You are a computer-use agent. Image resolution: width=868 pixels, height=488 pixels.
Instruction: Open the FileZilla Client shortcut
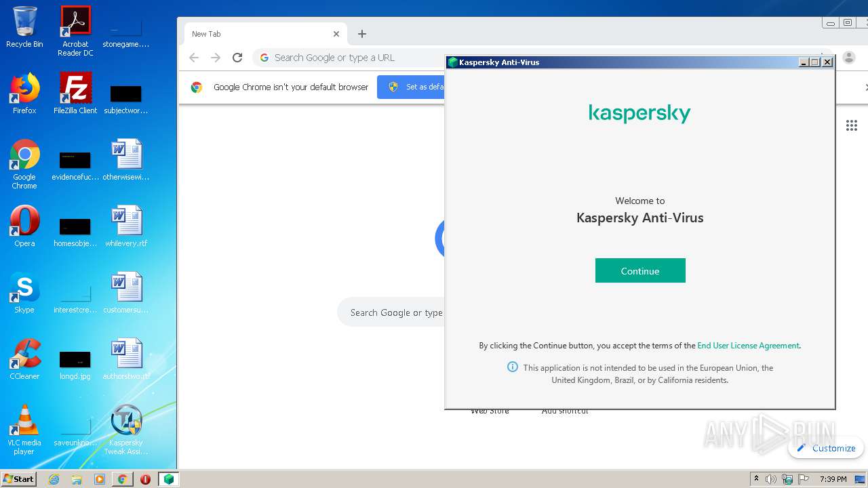(75, 94)
